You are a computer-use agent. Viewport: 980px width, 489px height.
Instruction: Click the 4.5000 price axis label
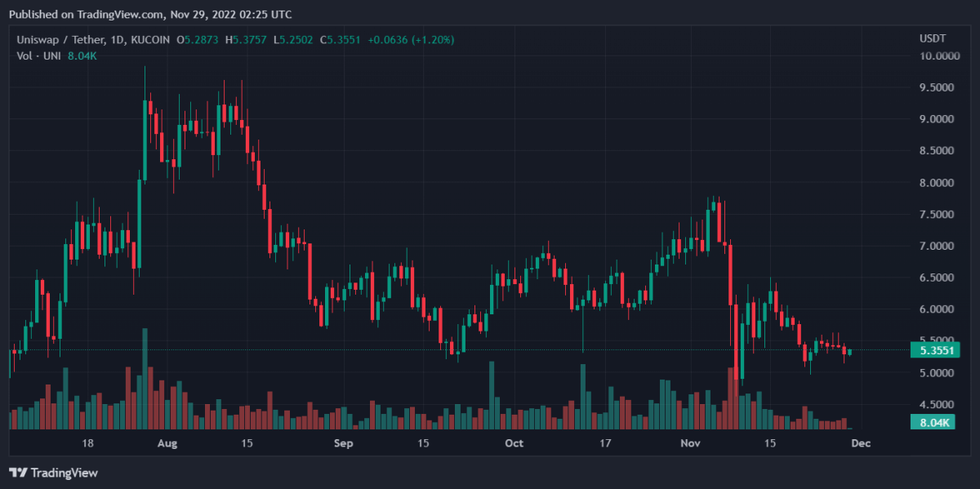(937, 405)
